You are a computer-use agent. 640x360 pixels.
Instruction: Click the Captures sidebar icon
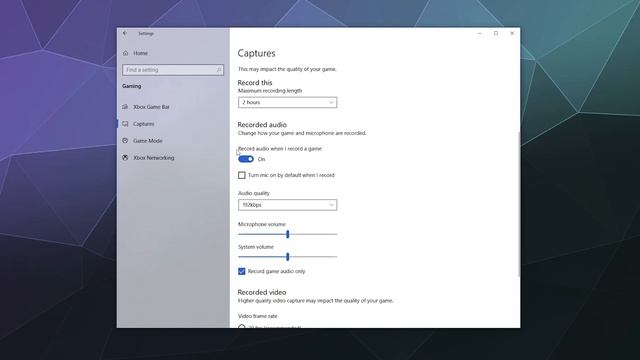click(125, 124)
